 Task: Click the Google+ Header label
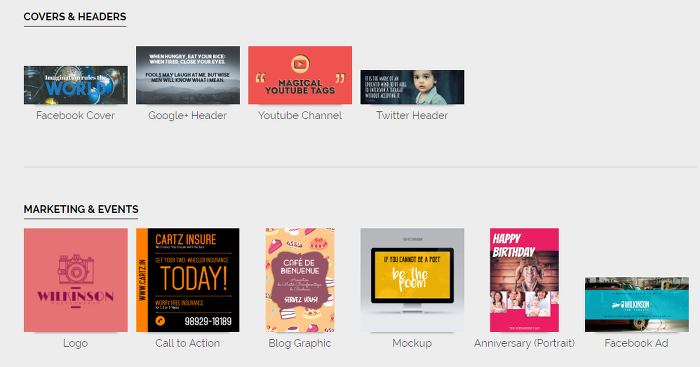point(188,115)
